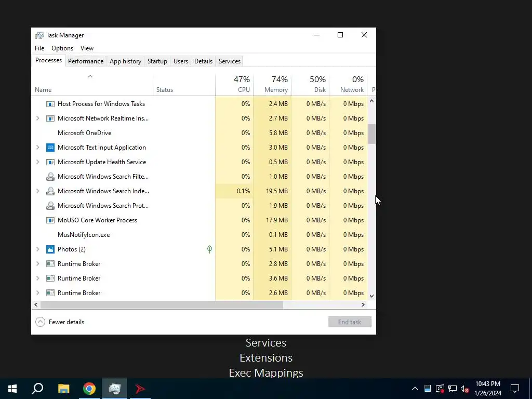Expand the Runtime Broker using 3.6 MB
This screenshot has width=532, height=399.
(x=37, y=278)
